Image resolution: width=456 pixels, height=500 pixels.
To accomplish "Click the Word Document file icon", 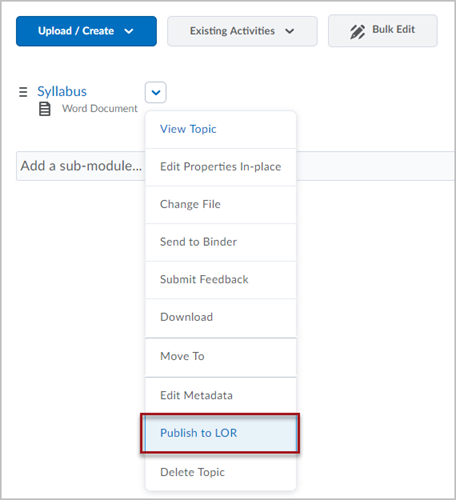I will (x=45, y=109).
